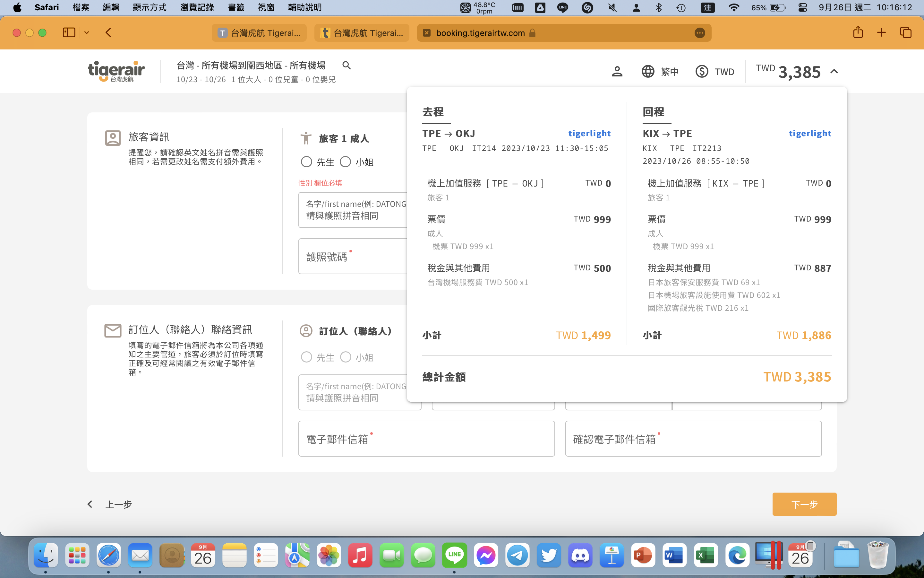This screenshot has width=924, height=578.
Task: Open a new tab with plus icon
Action: [x=881, y=32]
